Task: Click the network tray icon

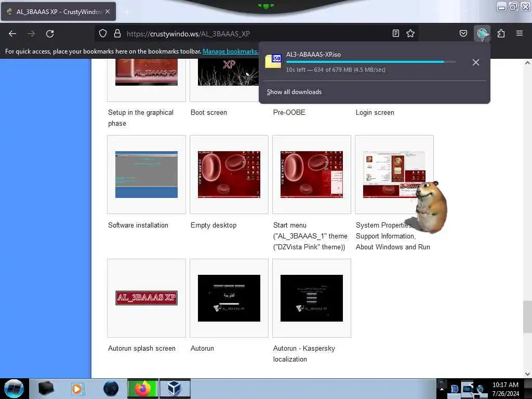Action: pyautogui.click(x=468, y=389)
